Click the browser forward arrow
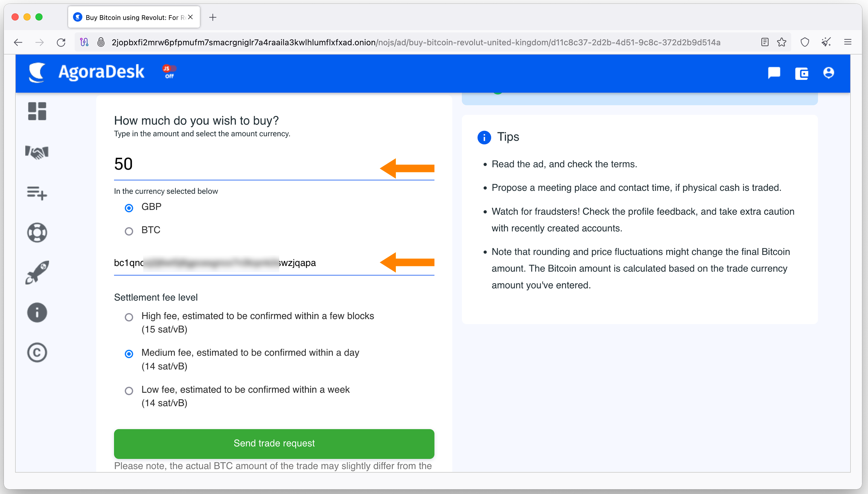This screenshot has width=868, height=494. coord(40,42)
